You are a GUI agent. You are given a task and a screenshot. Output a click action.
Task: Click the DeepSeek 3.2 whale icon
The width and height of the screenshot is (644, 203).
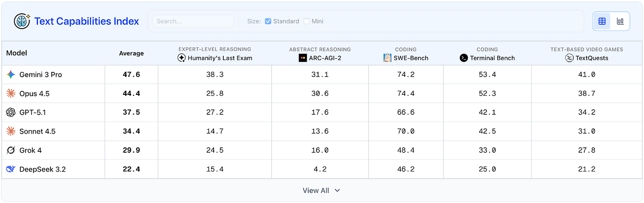[11, 169]
